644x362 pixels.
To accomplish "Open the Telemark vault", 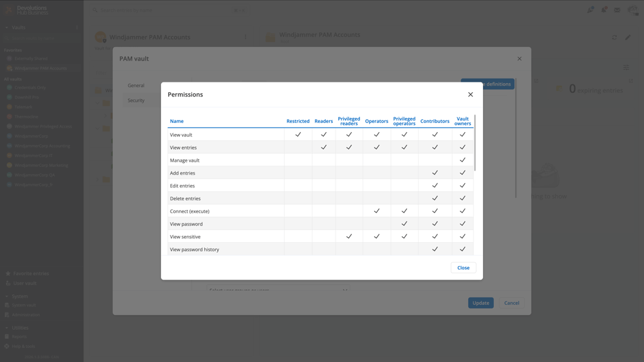I will 23,107.
